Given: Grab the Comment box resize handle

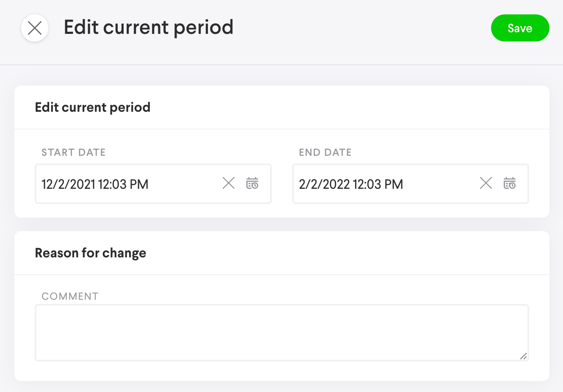Looking at the screenshot, I should click(524, 356).
